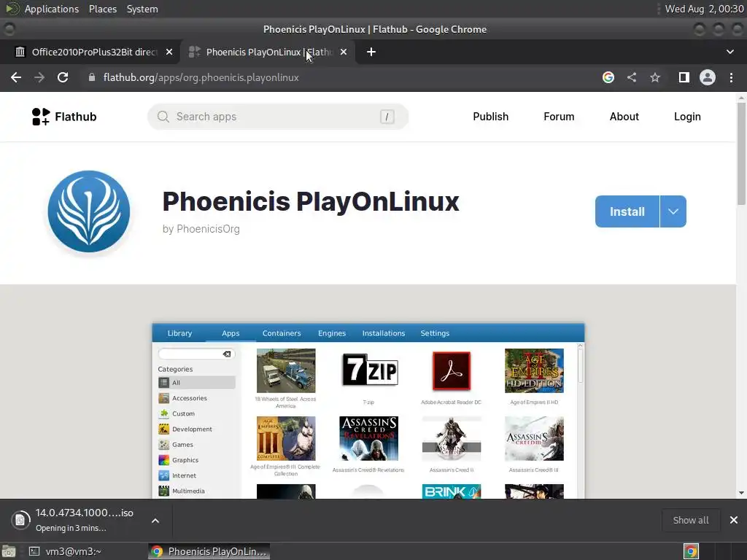Open the vm3@vm3 terminal in taskbar
Viewport: 747px width, 560px height.
pyautogui.click(x=65, y=551)
